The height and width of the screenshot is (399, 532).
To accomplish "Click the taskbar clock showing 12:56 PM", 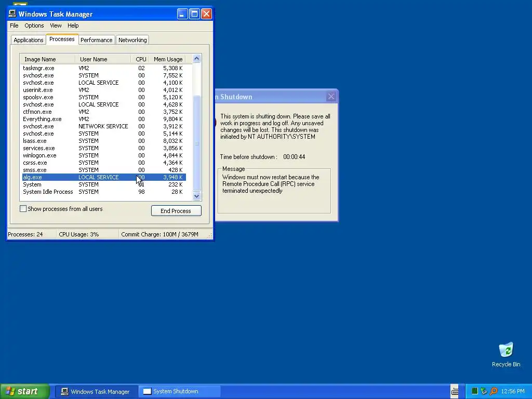I will (513, 392).
